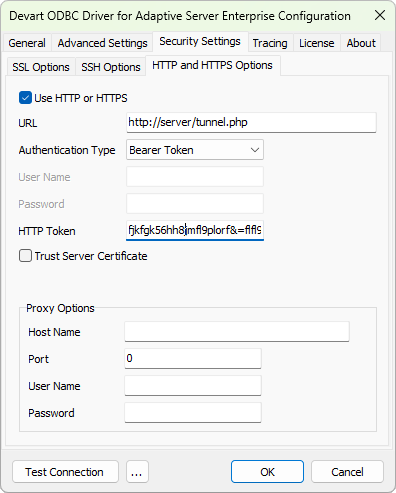Close the ODBC configuration dialog
The height and width of the screenshot is (493, 396).
pyautogui.click(x=380, y=15)
